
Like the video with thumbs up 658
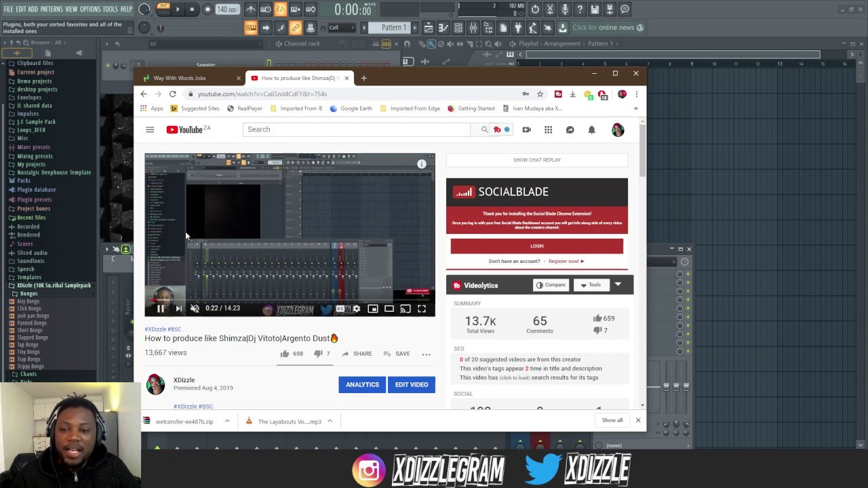(x=292, y=354)
